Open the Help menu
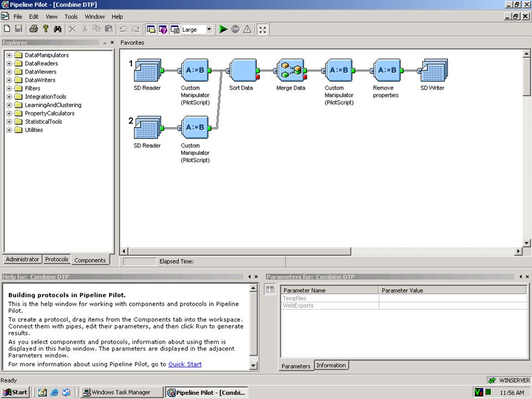Screen dimensions: 532x399 click(x=117, y=17)
